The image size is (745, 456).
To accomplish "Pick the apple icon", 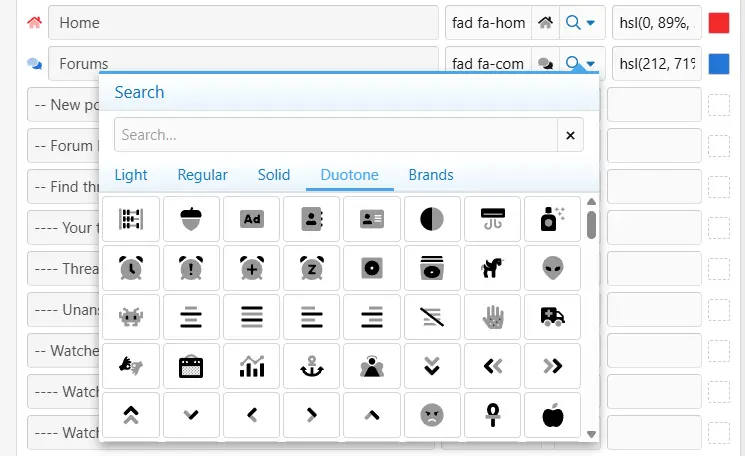I will (x=553, y=415).
